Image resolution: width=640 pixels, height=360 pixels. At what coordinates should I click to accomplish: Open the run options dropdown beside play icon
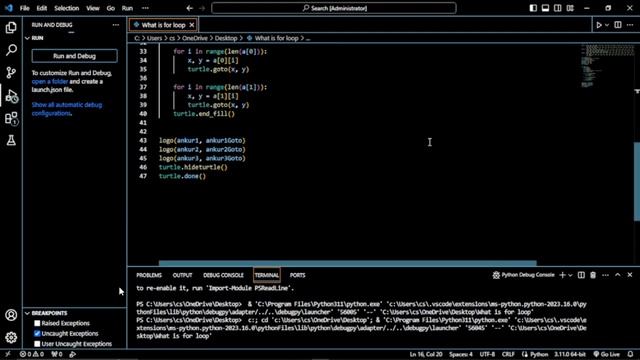pos(607,25)
